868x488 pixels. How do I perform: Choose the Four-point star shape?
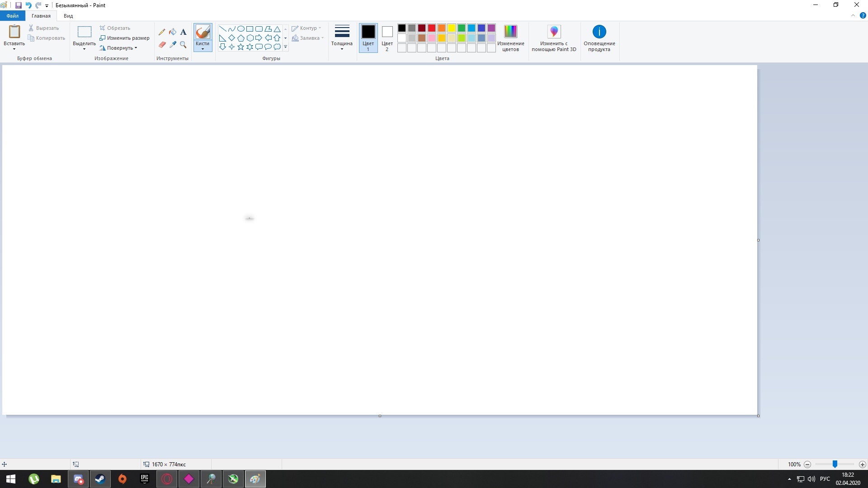tap(231, 47)
